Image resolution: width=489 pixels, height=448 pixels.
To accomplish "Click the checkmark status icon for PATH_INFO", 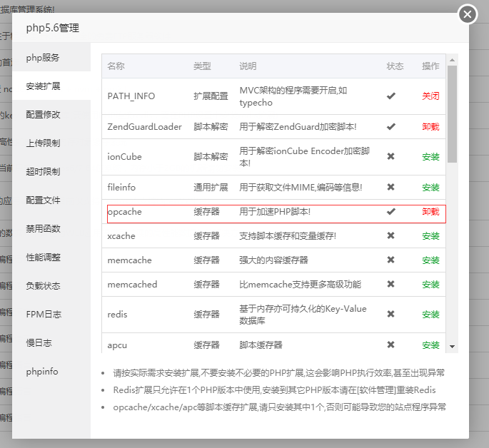I will [x=390, y=96].
